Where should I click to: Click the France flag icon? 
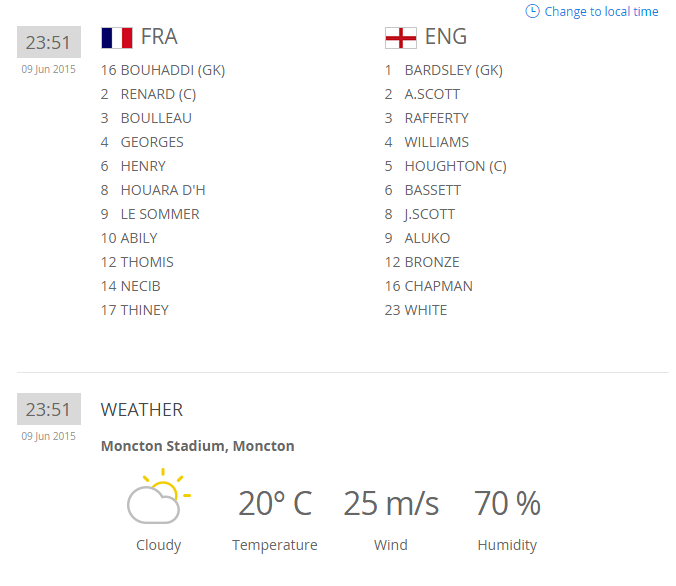click(x=116, y=38)
